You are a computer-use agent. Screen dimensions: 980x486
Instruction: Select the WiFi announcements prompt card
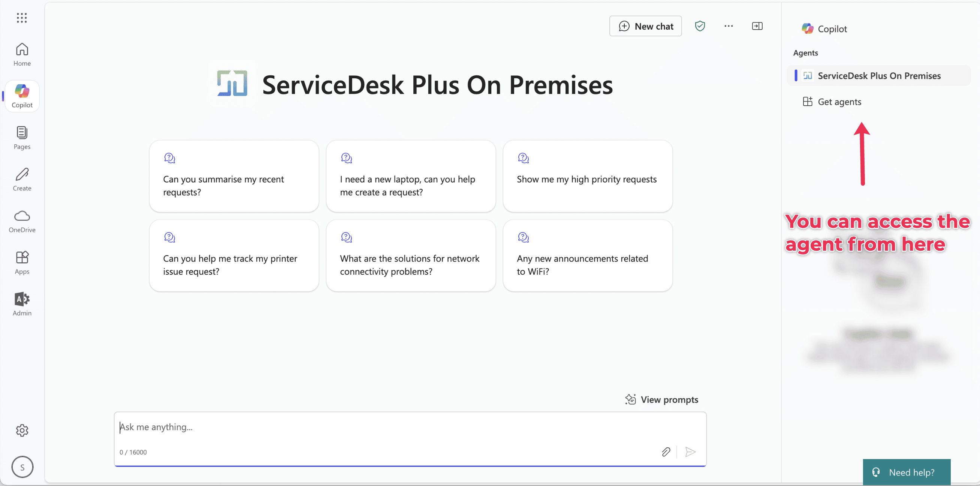(587, 256)
